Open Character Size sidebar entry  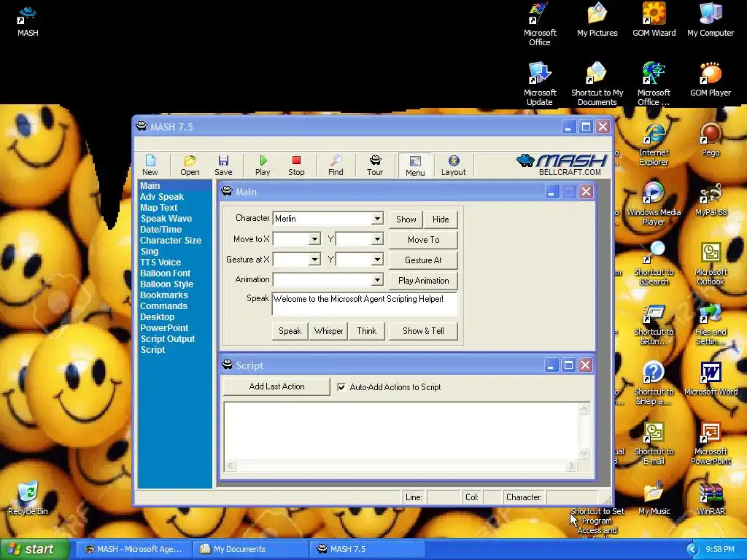point(171,241)
